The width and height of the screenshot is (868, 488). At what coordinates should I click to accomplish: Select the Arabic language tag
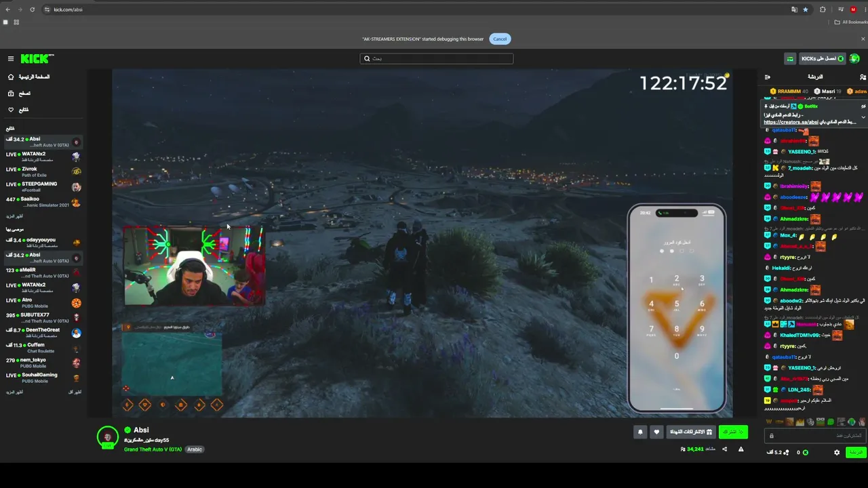coord(195,449)
